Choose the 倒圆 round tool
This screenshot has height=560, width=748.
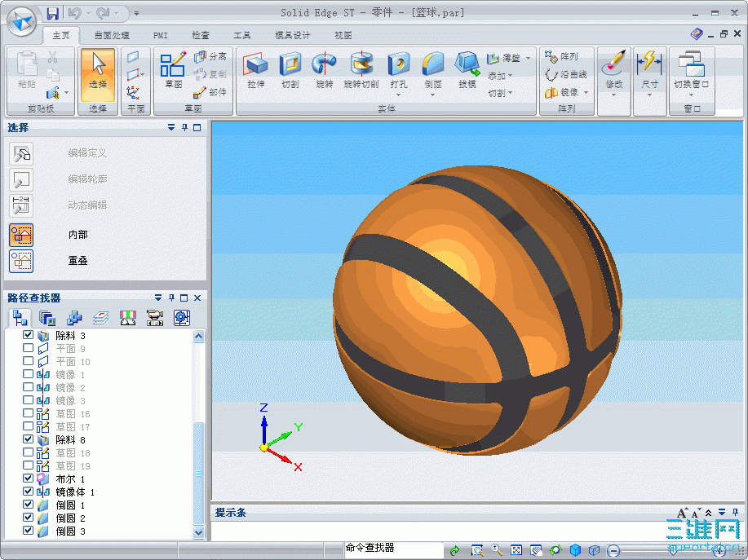click(x=432, y=71)
